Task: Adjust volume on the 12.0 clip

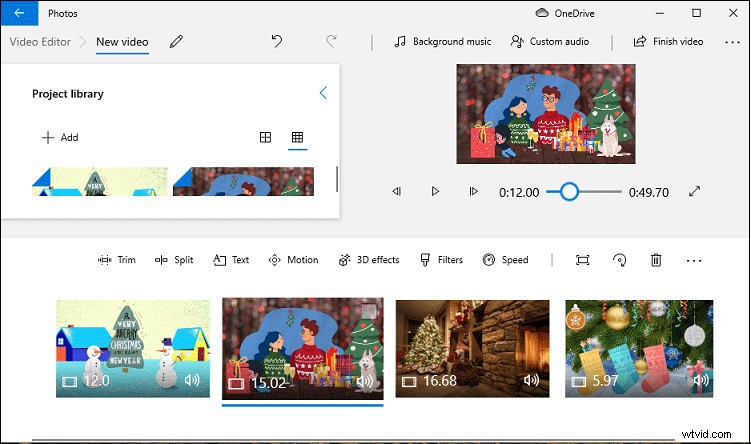Action: coord(192,380)
